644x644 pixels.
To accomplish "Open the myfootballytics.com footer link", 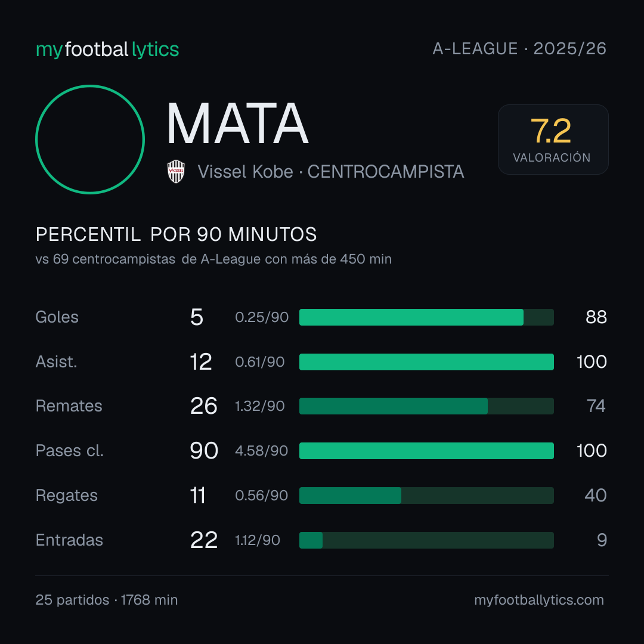I will click(539, 600).
